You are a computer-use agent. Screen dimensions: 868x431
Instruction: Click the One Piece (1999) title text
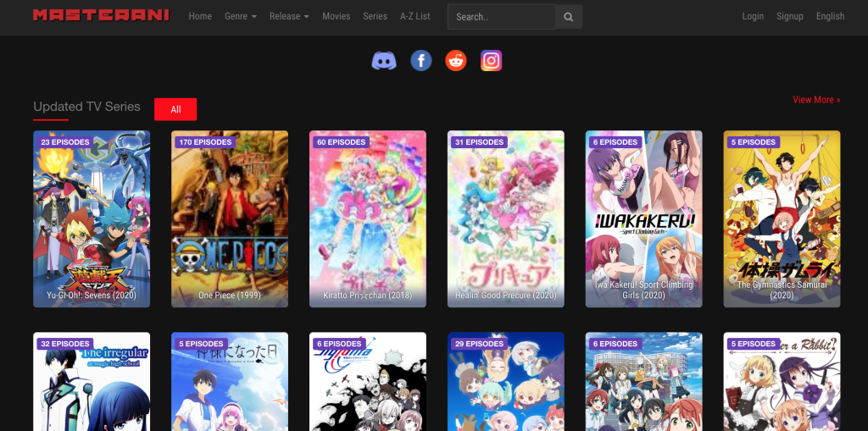[x=230, y=296]
